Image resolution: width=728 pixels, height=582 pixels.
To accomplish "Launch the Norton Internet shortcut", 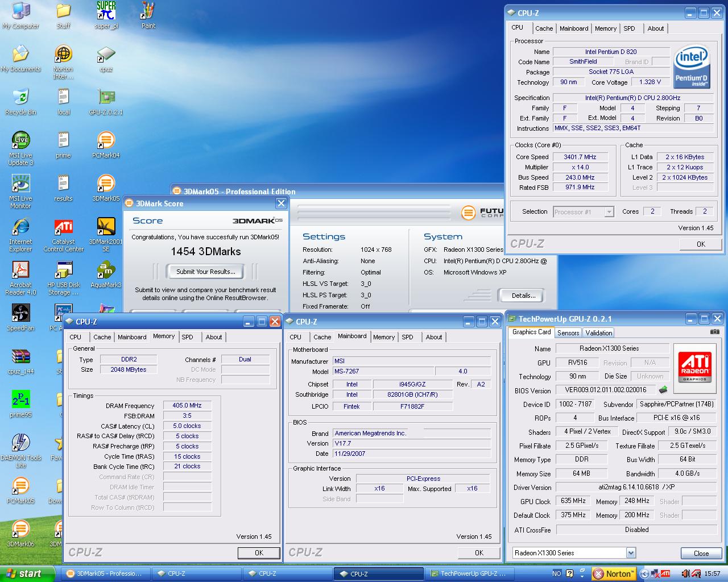I will point(63,62).
